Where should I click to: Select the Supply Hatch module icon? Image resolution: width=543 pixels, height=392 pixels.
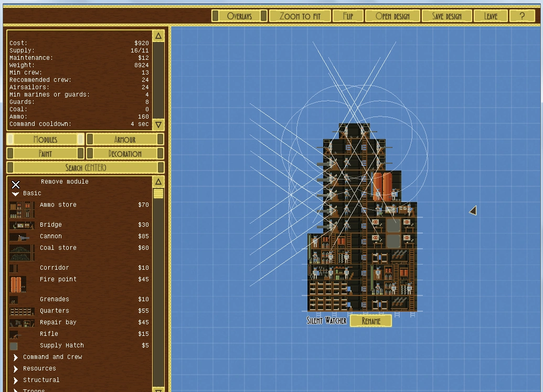14,346
